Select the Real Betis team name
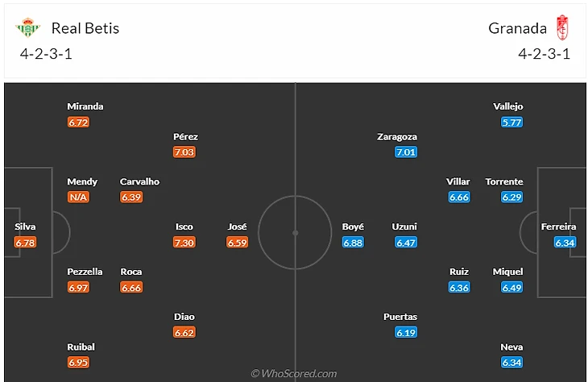Viewport: 588px width, 382px height. (x=85, y=28)
